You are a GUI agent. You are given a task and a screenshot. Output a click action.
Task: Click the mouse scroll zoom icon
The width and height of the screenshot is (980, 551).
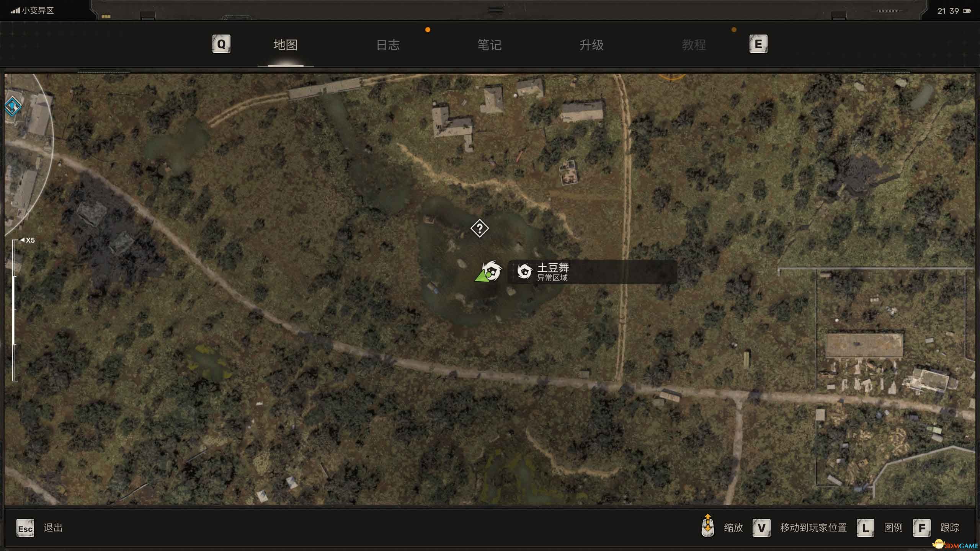(x=708, y=525)
